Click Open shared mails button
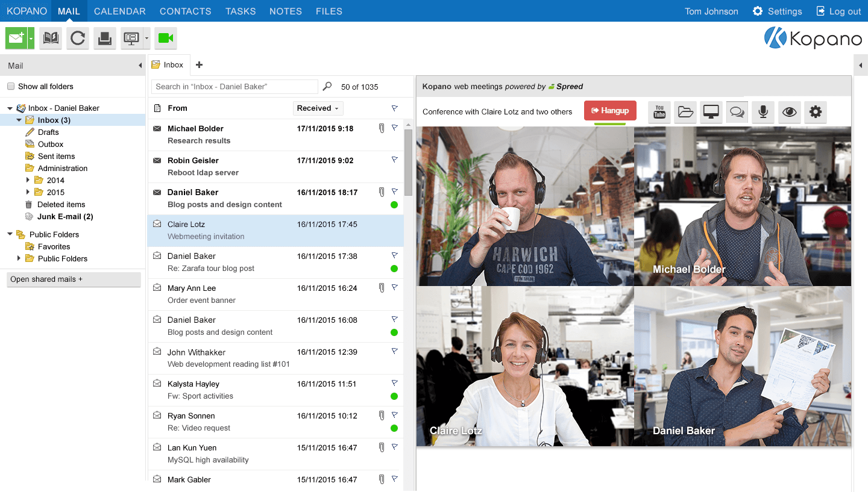The image size is (868, 492). point(74,279)
